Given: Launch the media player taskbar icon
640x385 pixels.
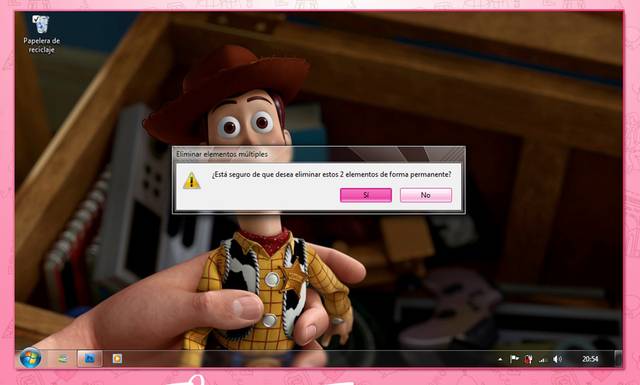Looking at the screenshot, I should pos(117,359).
